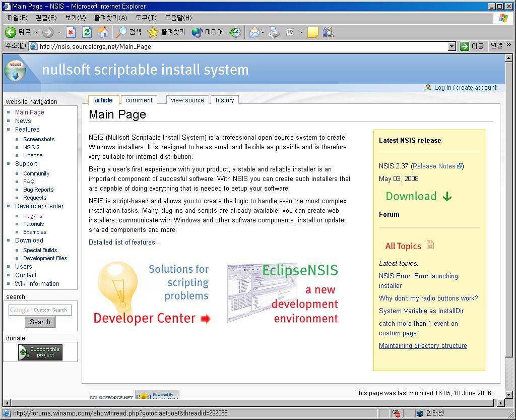Click the green Go arrow button
This screenshot has width=516, height=420.
coord(464,46)
